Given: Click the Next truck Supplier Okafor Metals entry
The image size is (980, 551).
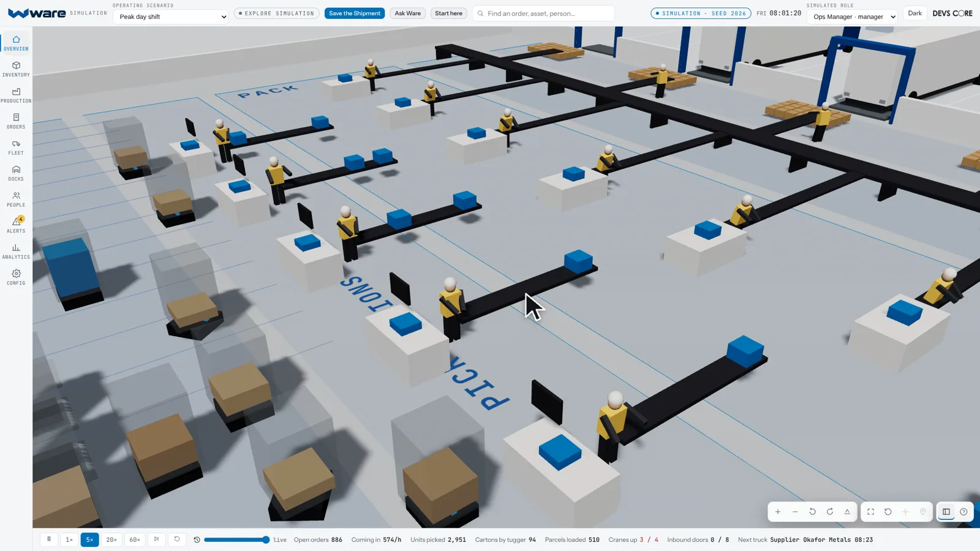Looking at the screenshot, I should pos(805,540).
